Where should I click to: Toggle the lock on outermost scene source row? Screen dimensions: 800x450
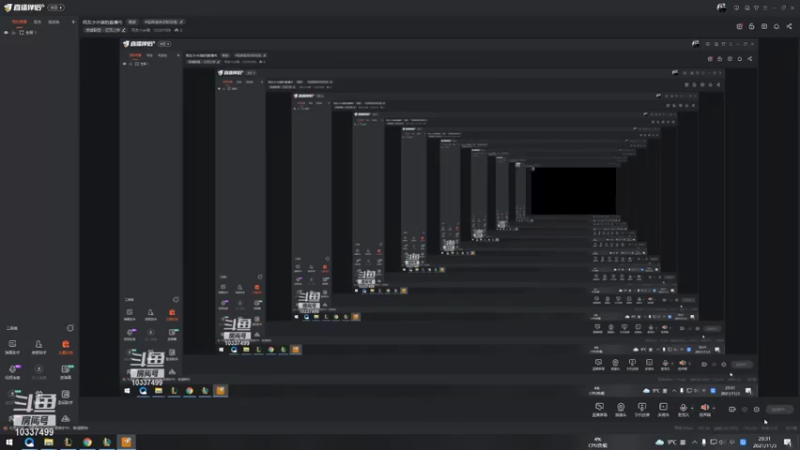tap(14, 33)
